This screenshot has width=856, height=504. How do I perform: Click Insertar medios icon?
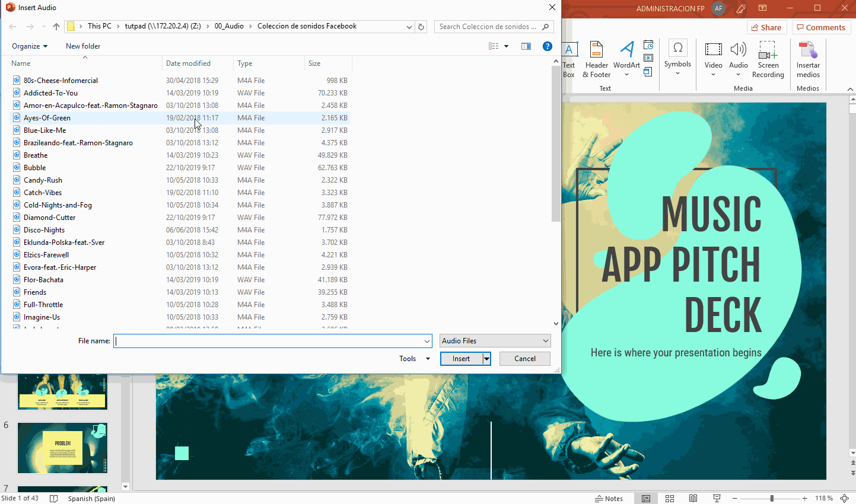coord(808,51)
